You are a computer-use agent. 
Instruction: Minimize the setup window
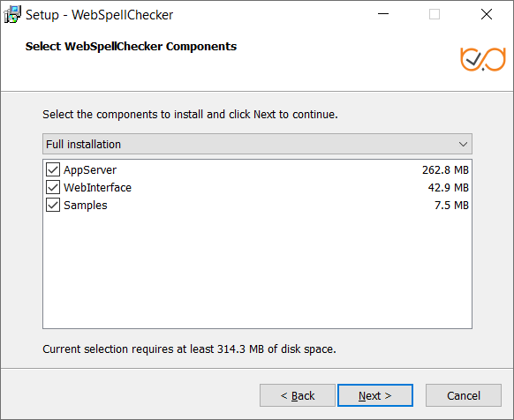[383, 14]
